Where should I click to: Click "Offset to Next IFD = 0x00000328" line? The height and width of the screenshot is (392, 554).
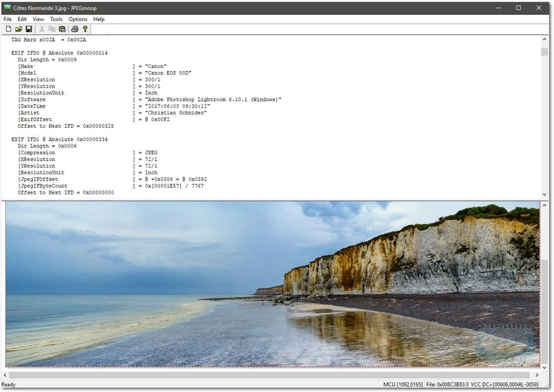(66, 126)
